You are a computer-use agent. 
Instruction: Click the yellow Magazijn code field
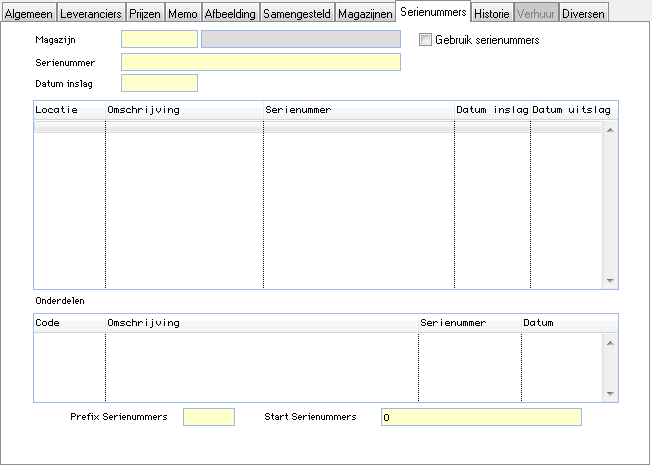pyautogui.click(x=159, y=40)
